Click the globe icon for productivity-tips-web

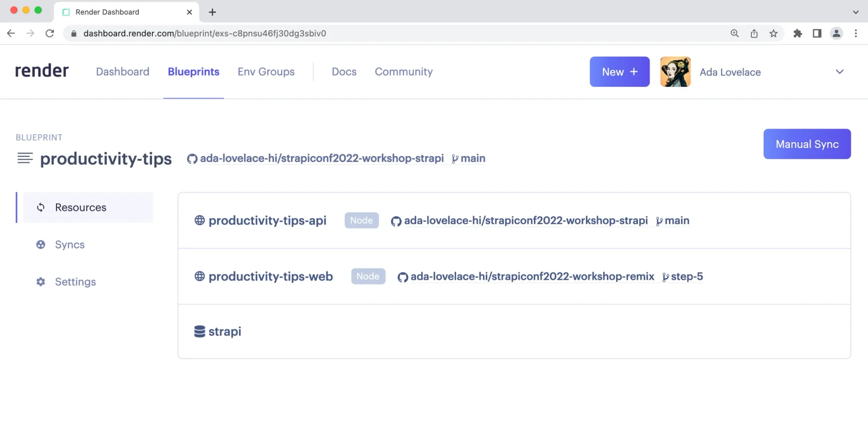pos(200,276)
